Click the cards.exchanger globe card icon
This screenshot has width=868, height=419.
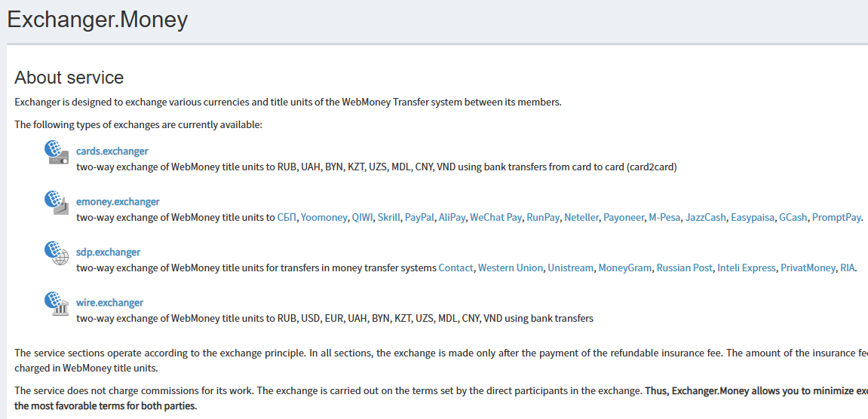57,152
